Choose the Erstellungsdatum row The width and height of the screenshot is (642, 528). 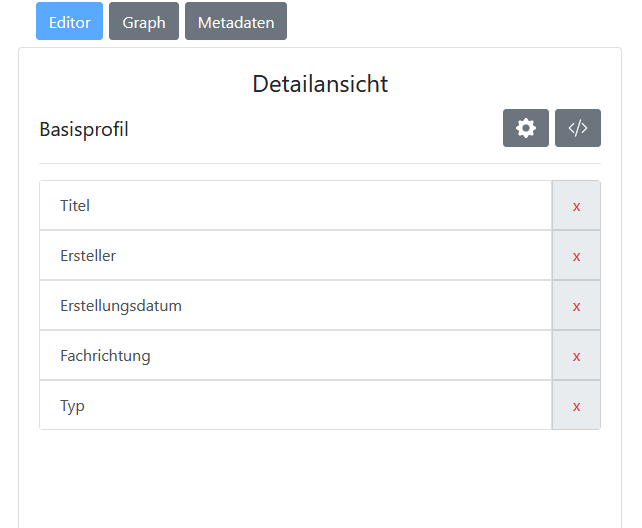tap(295, 306)
